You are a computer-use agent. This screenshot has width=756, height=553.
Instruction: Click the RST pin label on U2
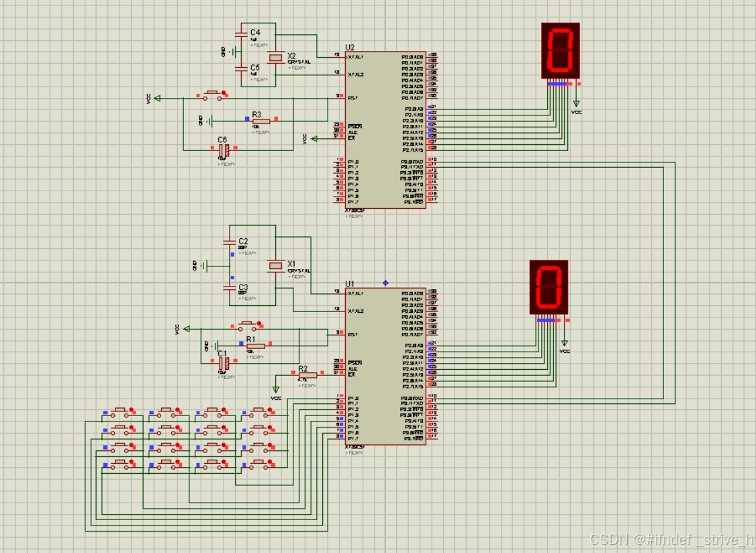pyautogui.click(x=352, y=99)
